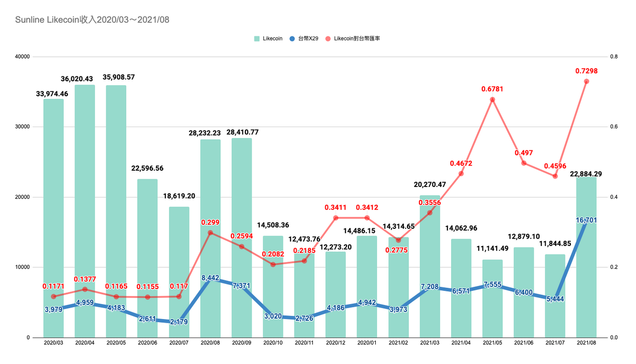Click the blue line value 8,442
This screenshot has height=364, width=636.
click(210, 278)
